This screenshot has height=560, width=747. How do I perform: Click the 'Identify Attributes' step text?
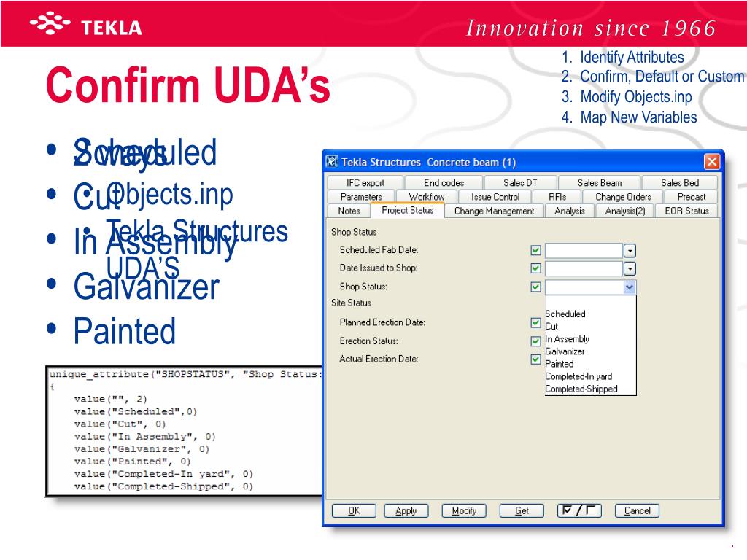tap(632, 57)
